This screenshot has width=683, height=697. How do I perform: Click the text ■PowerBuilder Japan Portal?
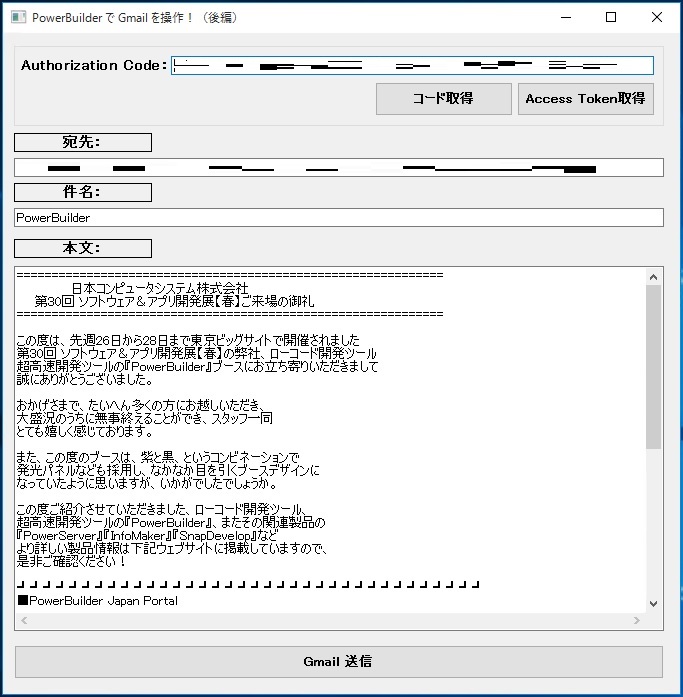97,601
